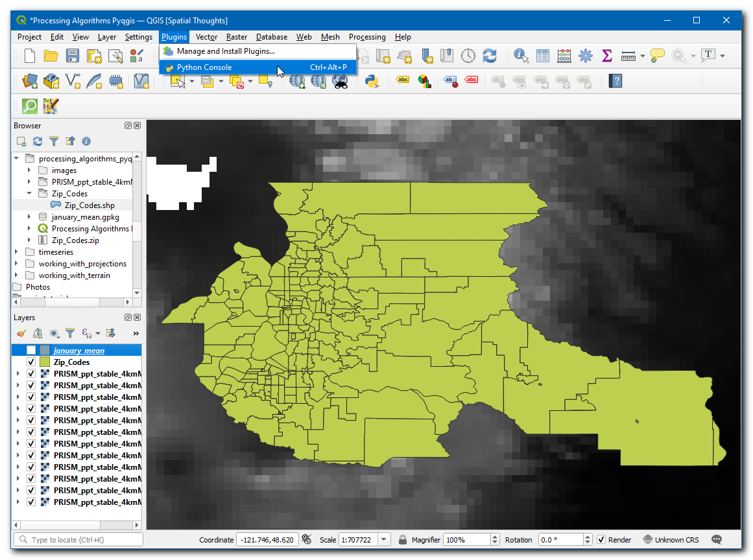753x560 pixels.
Task: Enable the january_mean layer checkbox
Action: [31, 351]
